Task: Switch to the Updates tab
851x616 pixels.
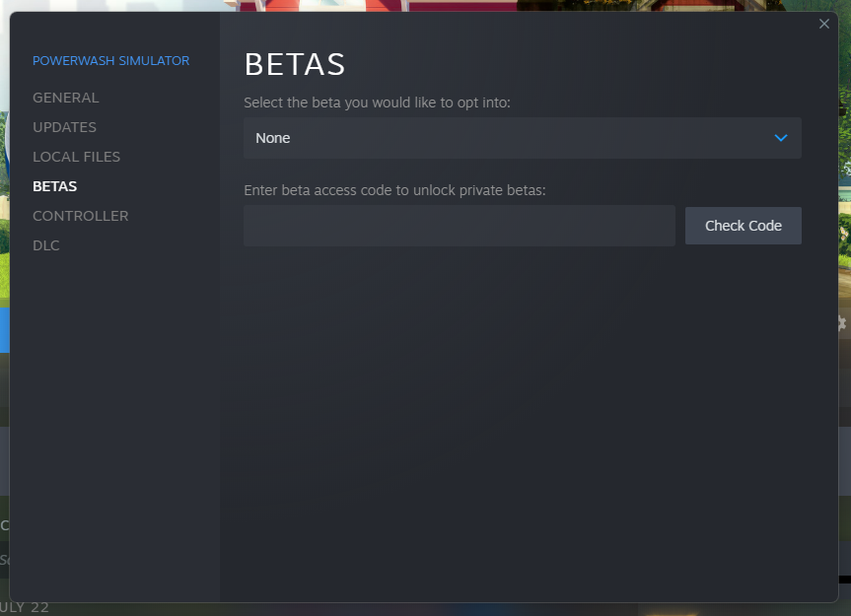Action: (x=64, y=127)
